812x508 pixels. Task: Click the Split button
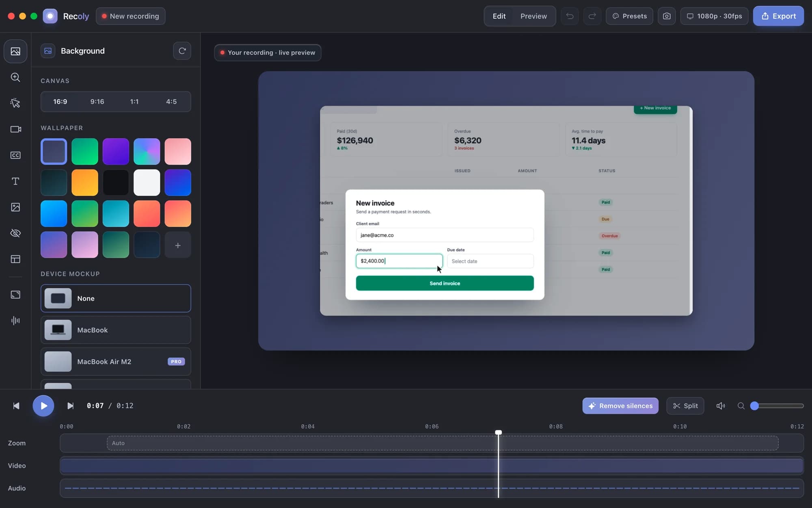tap(685, 406)
